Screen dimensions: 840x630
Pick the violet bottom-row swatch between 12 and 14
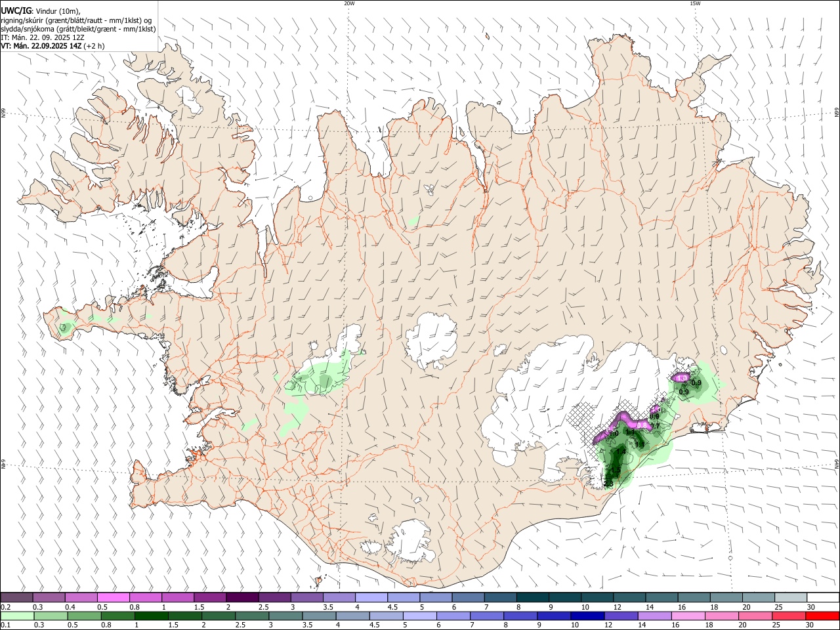click(621, 616)
